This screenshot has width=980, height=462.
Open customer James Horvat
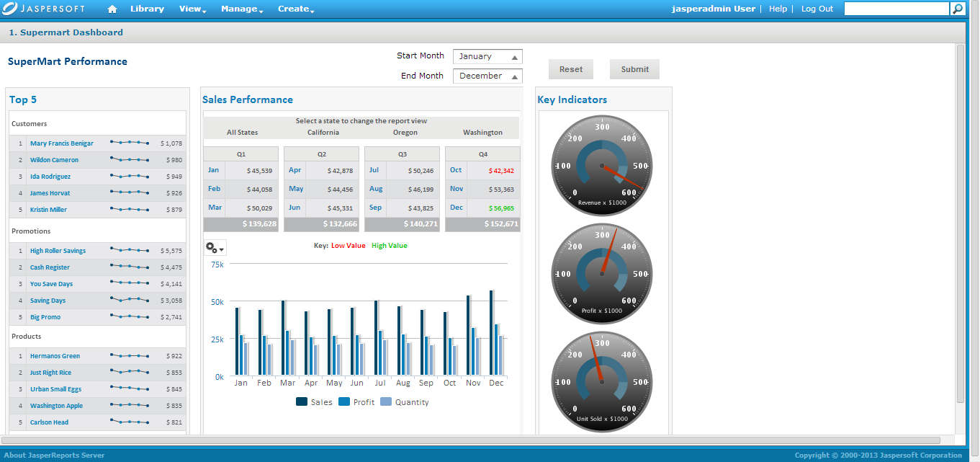tap(50, 193)
